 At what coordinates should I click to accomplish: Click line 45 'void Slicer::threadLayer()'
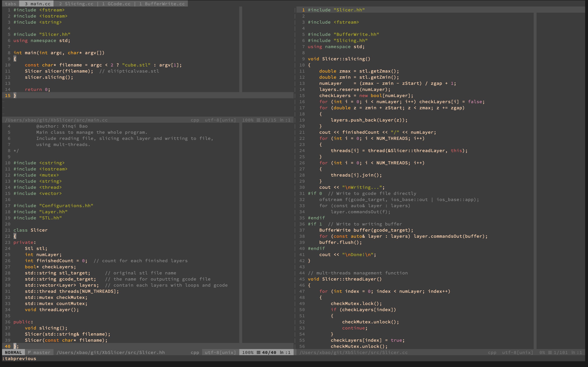[345, 279]
